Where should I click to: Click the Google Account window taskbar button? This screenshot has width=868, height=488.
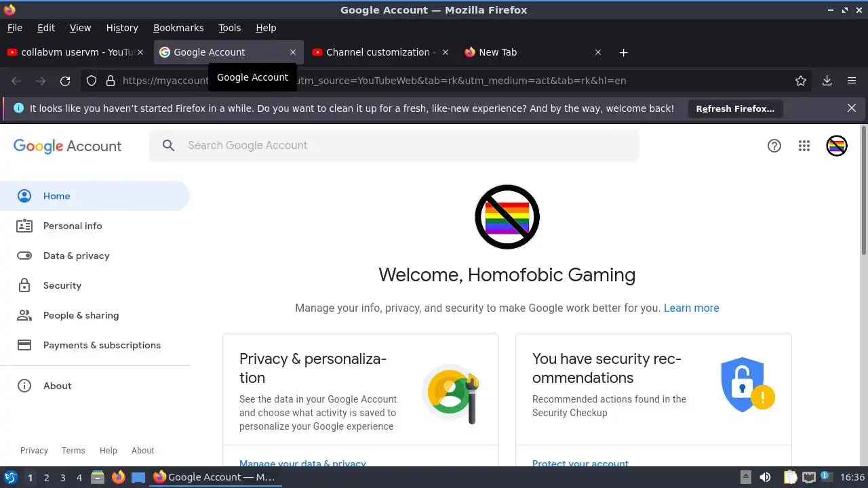point(214,477)
